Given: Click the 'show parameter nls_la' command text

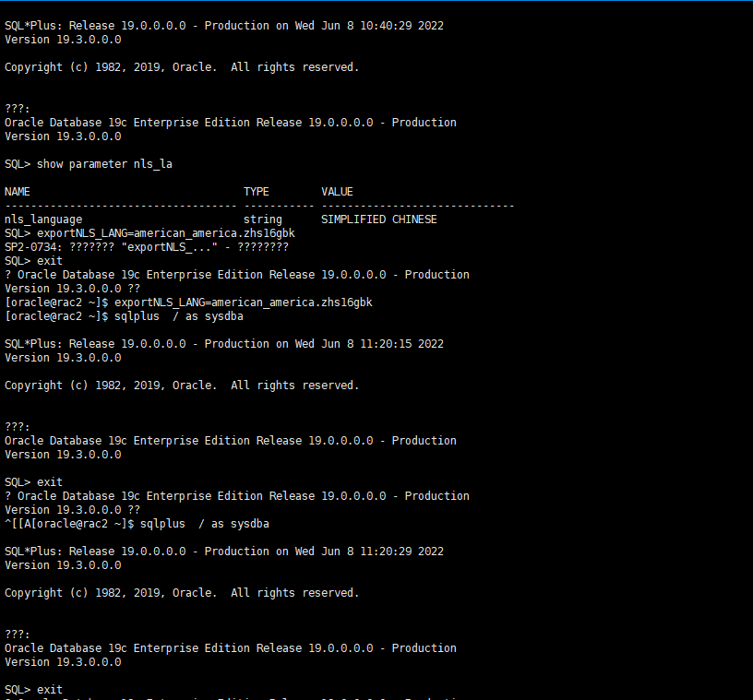Looking at the screenshot, I should [104, 164].
